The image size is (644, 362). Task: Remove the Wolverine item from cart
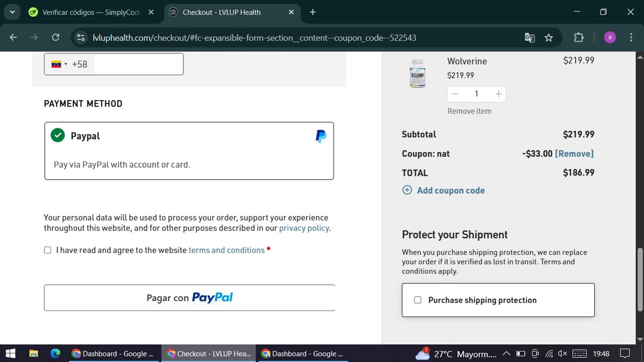pos(469,111)
